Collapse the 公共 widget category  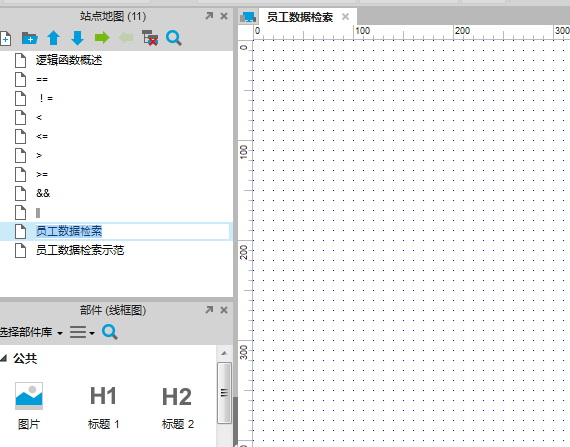pyautogui.click(x=4, y=358)
